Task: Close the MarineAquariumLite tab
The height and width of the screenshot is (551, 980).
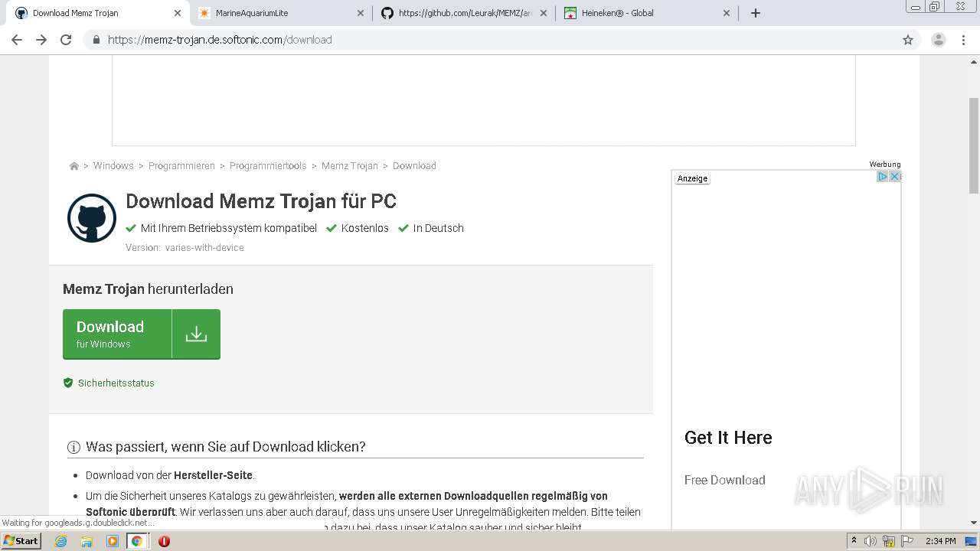Action: (361, 13)
